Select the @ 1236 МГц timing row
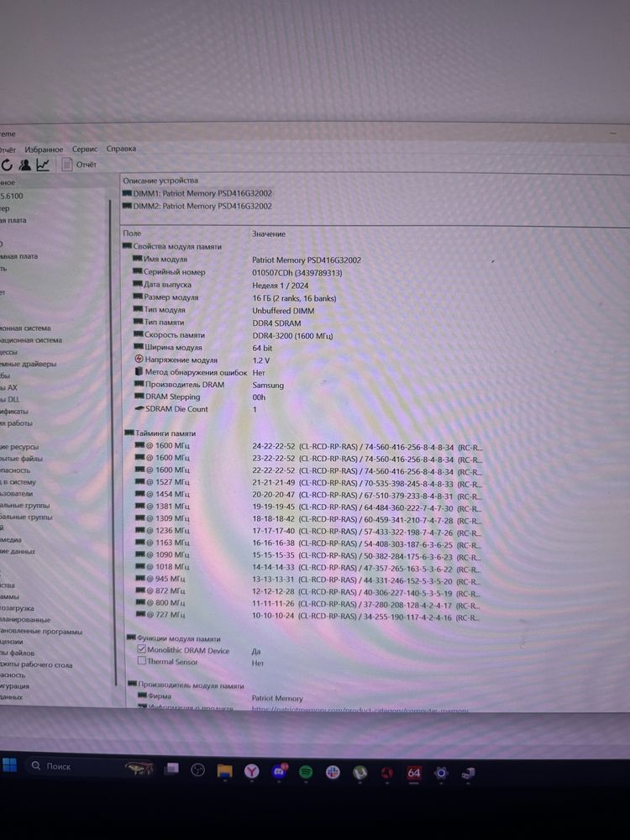Screen dimensions: 630x840 point(308,532)
